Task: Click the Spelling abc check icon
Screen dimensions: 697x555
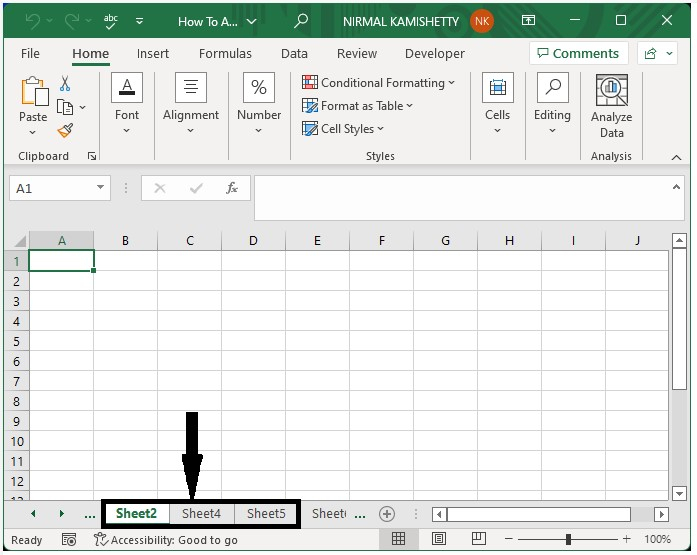Action: pyautogui.click(x=110, y=21)
